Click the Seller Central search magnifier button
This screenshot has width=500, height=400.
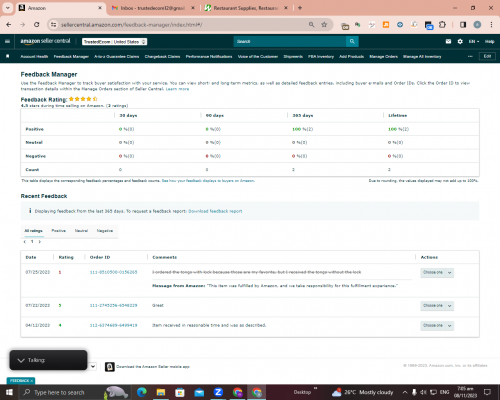pyautogui.click(x=352, y=41)
